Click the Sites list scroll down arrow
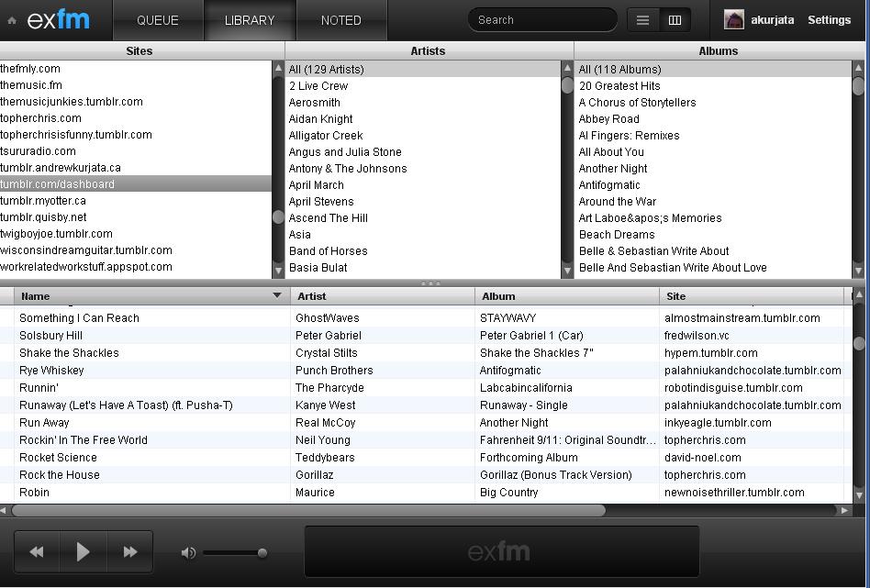 coord(279,271)
